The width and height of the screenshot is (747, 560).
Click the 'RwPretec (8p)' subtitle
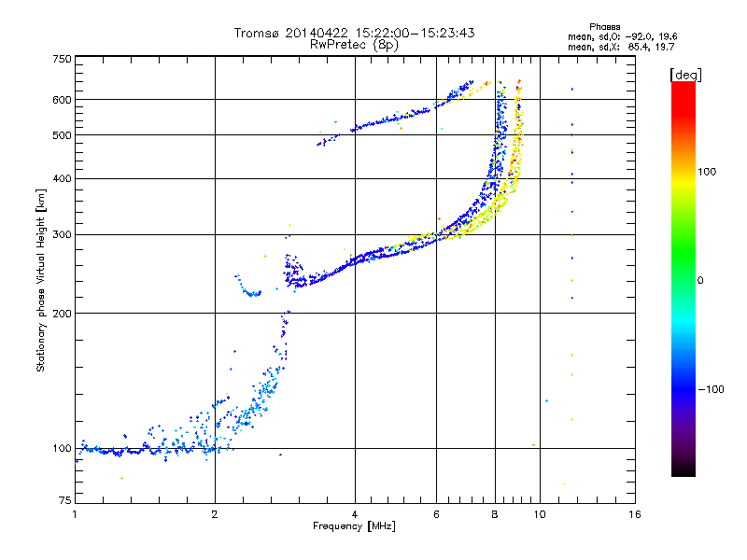click(354, 45)
